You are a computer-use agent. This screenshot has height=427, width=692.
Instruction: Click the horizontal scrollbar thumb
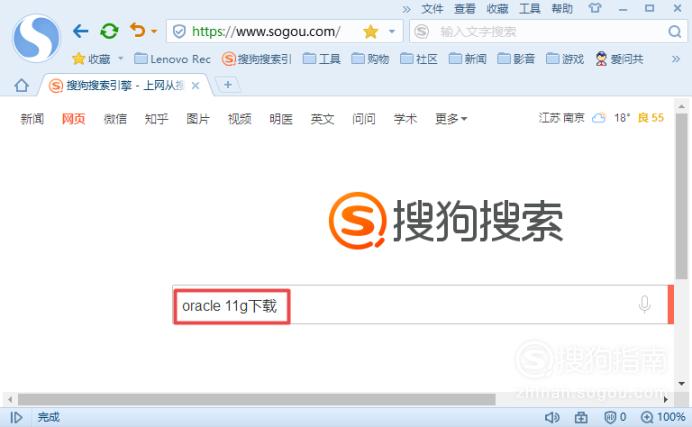(256, 400)
